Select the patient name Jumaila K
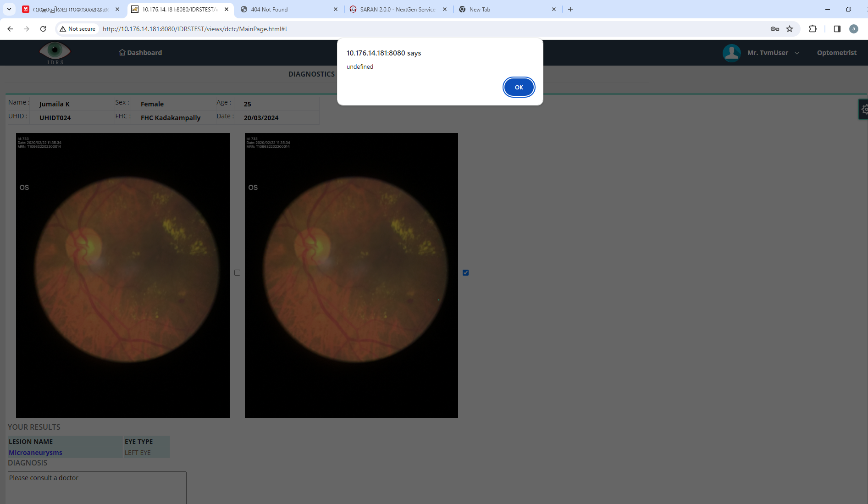The height and width of the screenshot is (504, 868). click(x=55, y=104)
